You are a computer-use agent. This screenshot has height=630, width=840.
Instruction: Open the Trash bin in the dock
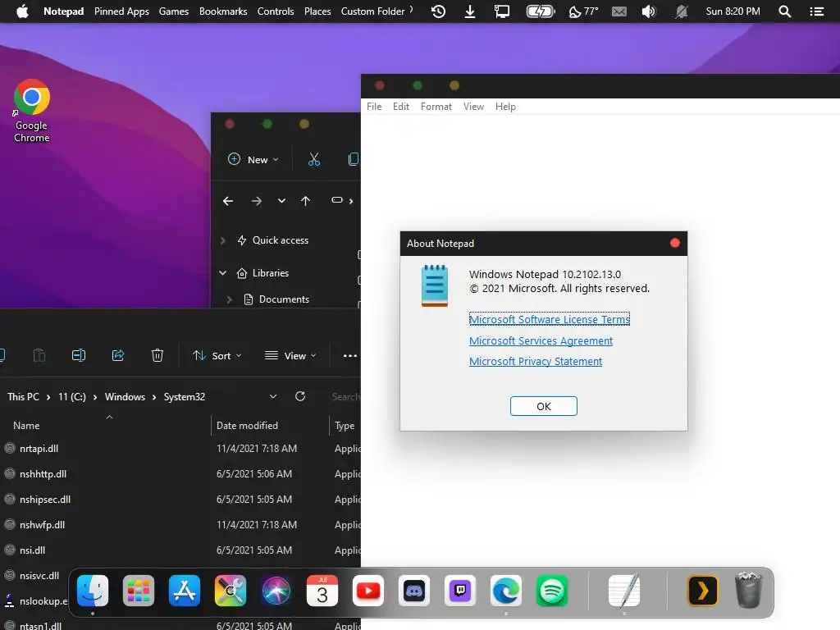(748, 590)
